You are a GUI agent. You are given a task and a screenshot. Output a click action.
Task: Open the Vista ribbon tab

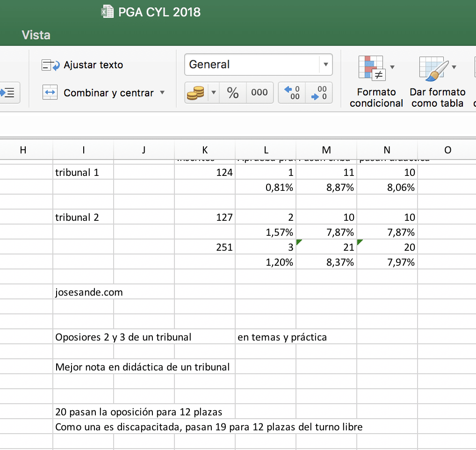(x=36, y=35)
